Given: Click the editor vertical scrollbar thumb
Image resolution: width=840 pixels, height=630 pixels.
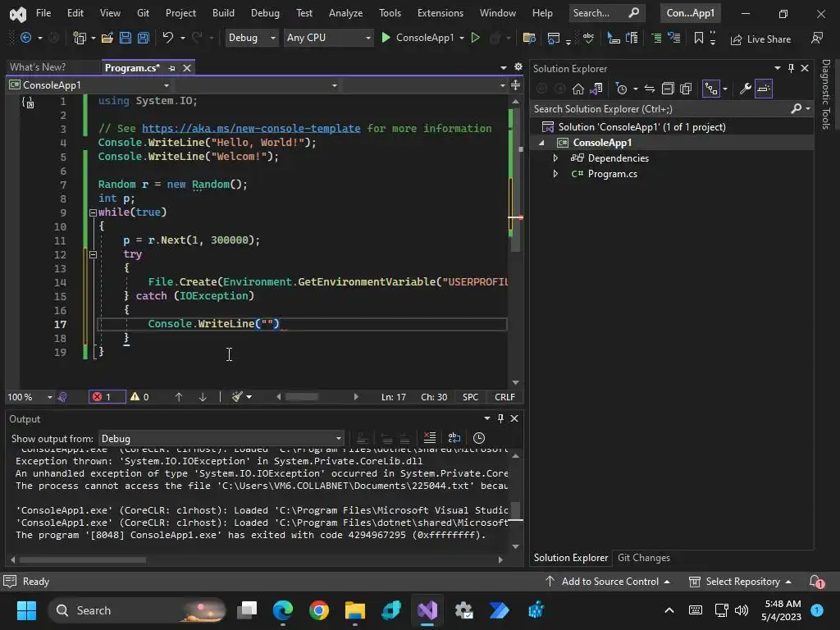Looking at the screenshot, I should click(x=515, y=180).
